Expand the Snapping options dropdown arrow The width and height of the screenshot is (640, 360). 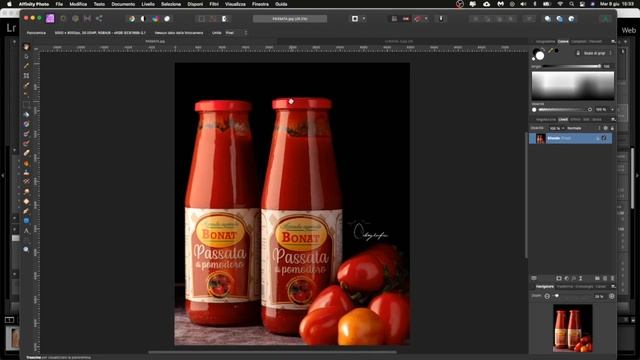pos(426,19)
